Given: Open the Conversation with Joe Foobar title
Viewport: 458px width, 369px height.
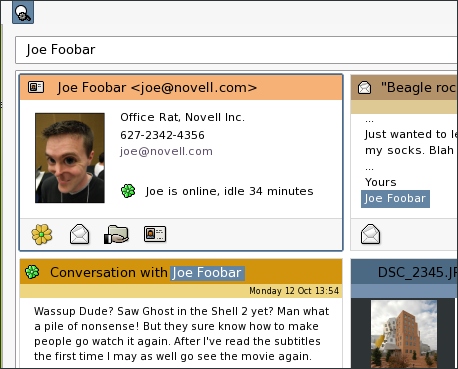Looking at the screenshot, I should tap(148, 273).
